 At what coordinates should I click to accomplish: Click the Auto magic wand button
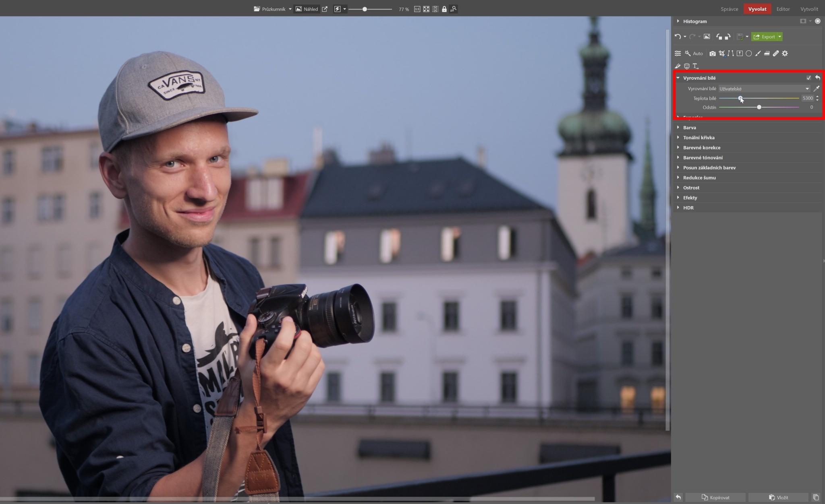(x=694, y=54)
